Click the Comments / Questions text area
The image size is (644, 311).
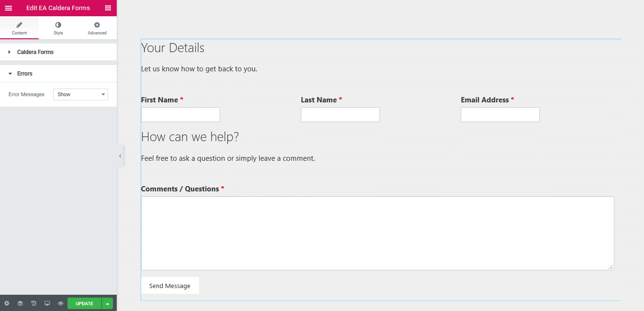378,233
